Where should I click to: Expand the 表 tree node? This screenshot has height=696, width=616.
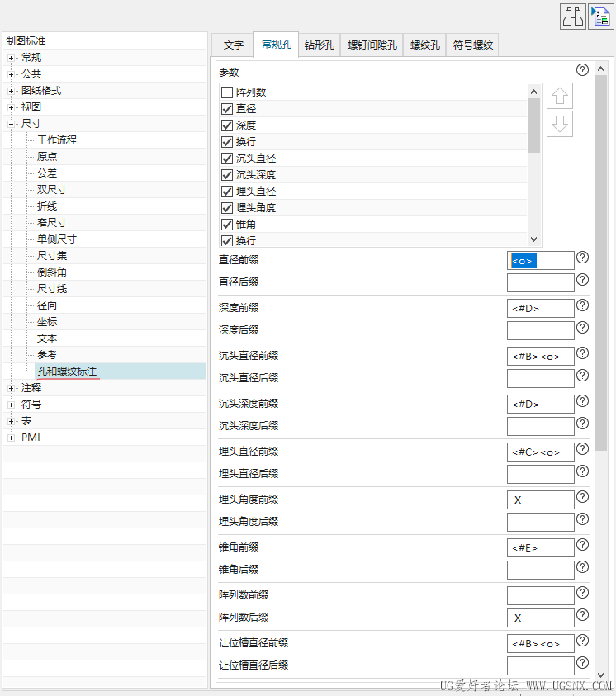[11, 421]
